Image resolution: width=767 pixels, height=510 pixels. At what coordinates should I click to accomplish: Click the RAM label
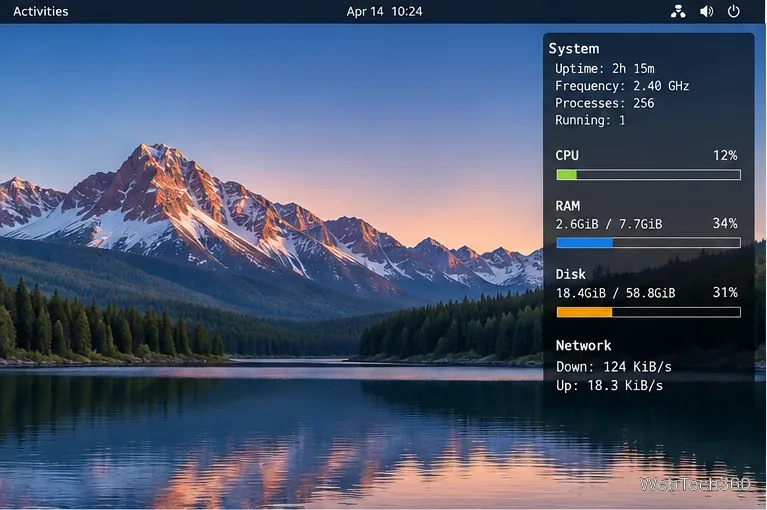point(568,206)
